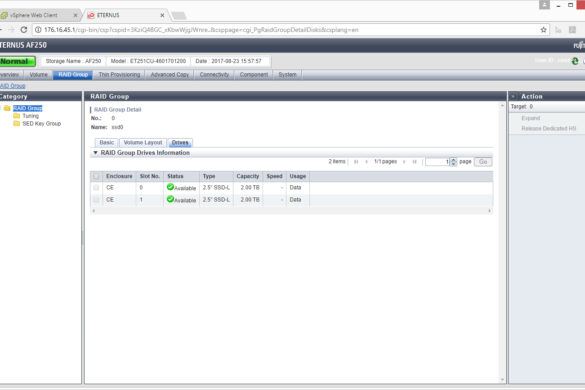The image size is (585, 390).
Task: Click the page number input field
Action: (437, 162)
